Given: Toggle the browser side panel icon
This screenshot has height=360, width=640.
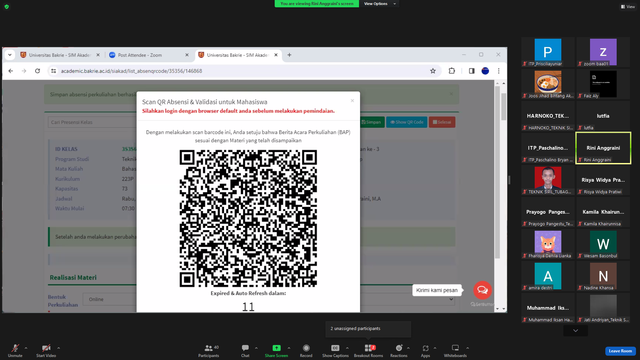Looking at the screenshot, I should click(471, 71).
